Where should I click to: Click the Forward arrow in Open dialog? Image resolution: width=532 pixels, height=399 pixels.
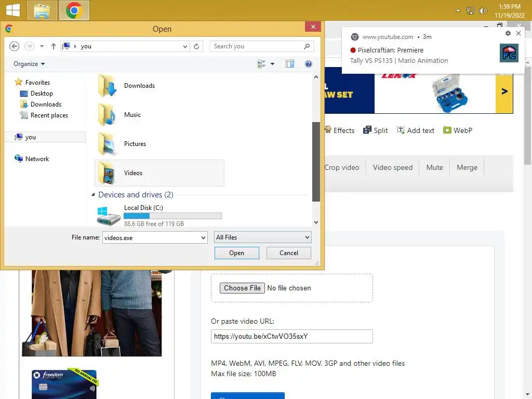click(29, 46)
